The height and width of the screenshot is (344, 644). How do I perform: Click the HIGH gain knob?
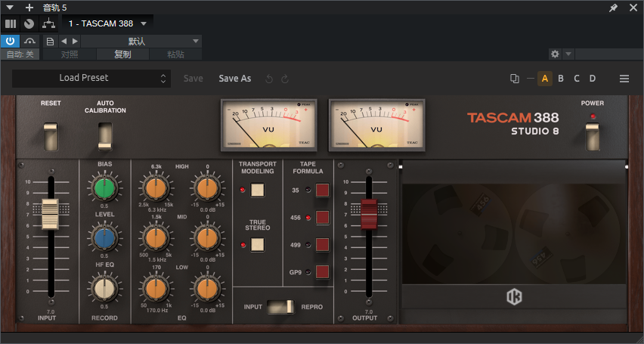(x=207, y=187)
